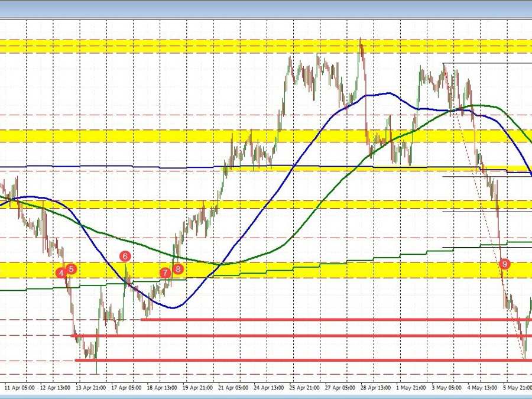This screenshot has width=532, height=399.
Task: Click the '17 Apr 05:00' time axis label
Action: click(x=126, y=387)
